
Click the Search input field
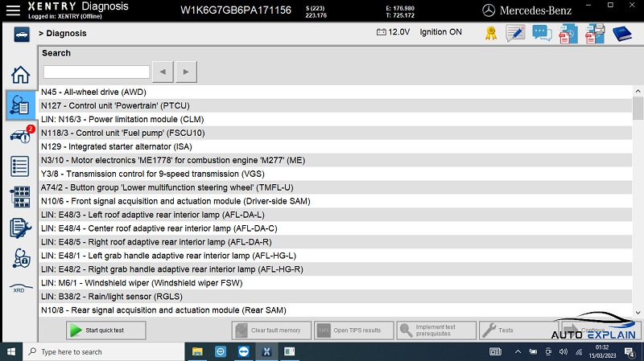(x=96, y=72)
